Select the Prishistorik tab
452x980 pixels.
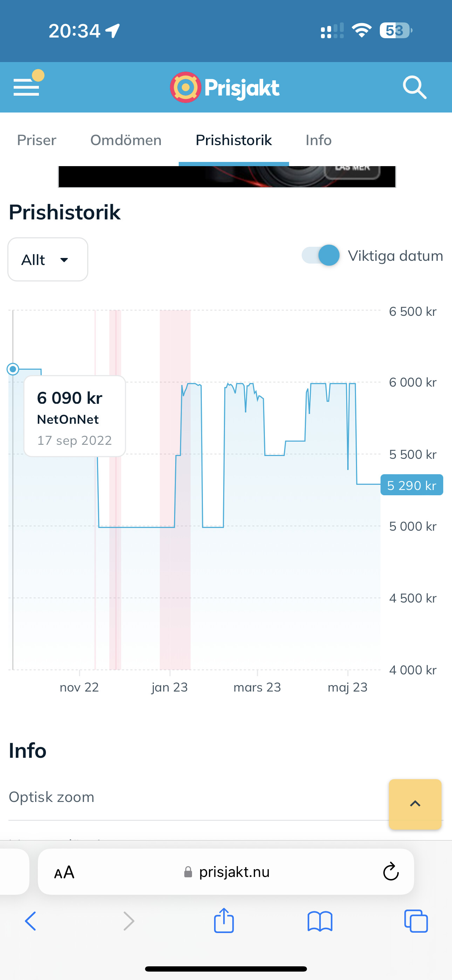click(234, 140)
